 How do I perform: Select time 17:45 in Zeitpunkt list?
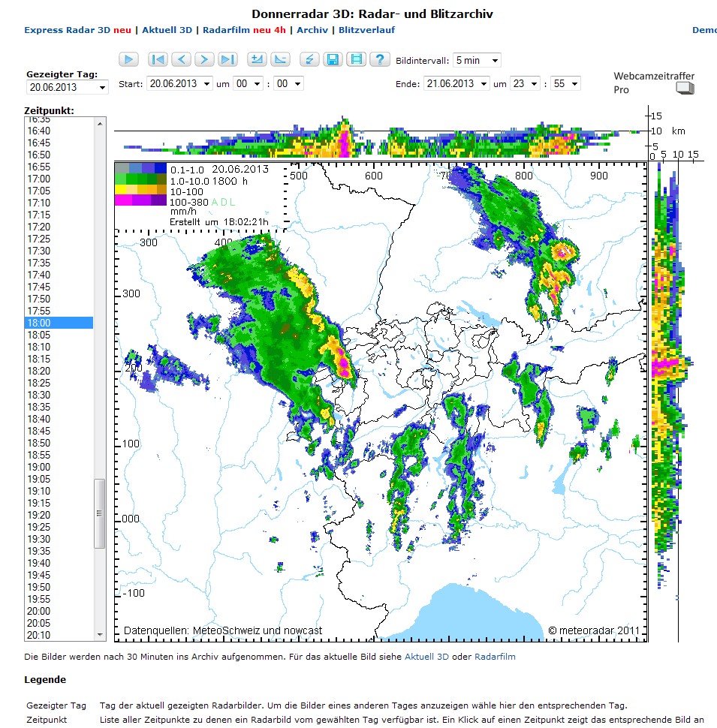click(59, 287)
